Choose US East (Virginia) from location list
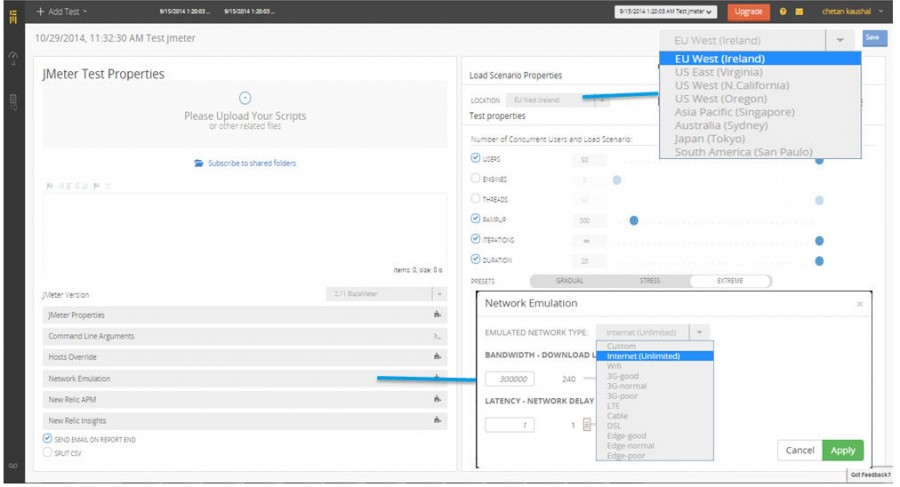Viewport: 900px width, 487px height. tap(760, 72)
